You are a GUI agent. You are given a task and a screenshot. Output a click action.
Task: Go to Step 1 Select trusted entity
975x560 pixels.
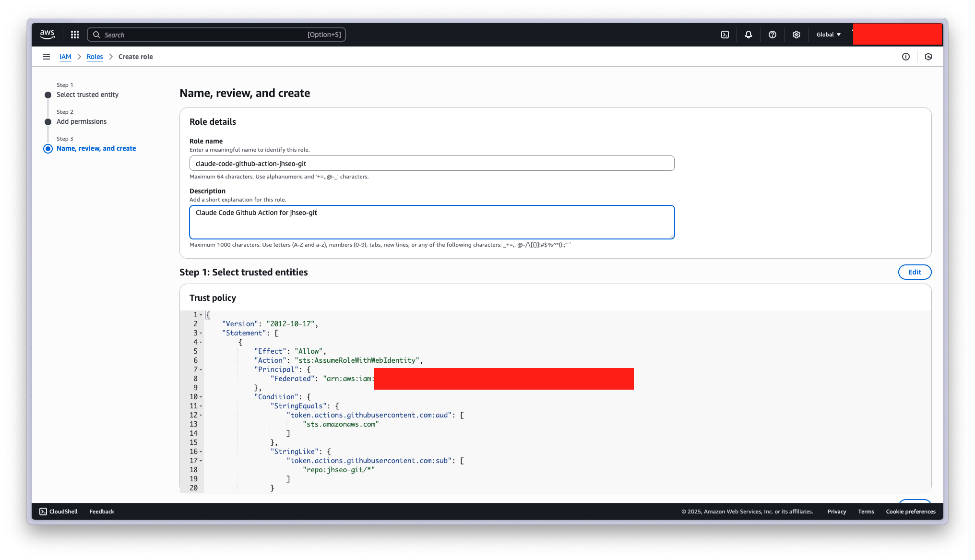pos(87,95)
